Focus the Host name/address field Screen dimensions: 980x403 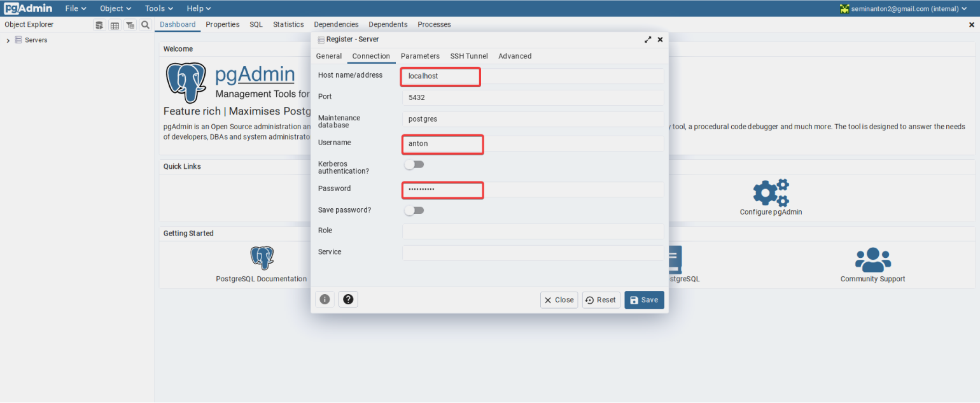coord(533,76)
